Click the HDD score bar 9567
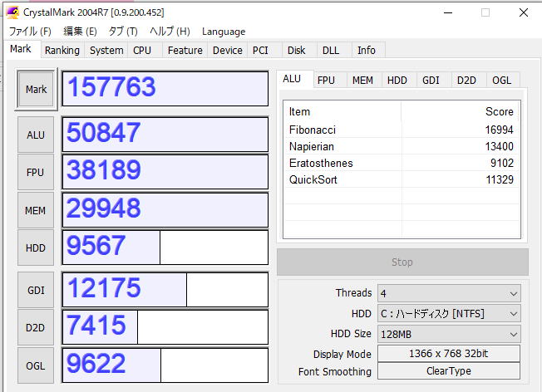The image size is (542, 392). coord(165,247)
